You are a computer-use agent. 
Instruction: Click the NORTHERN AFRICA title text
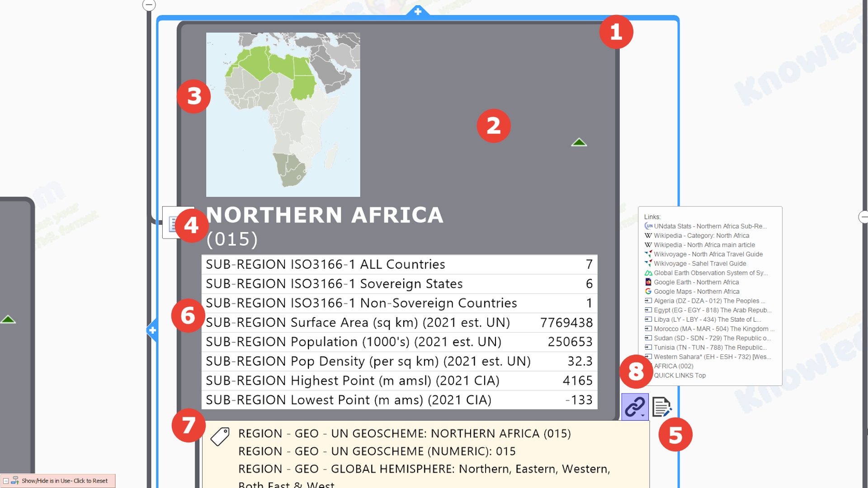coord(325,215)
